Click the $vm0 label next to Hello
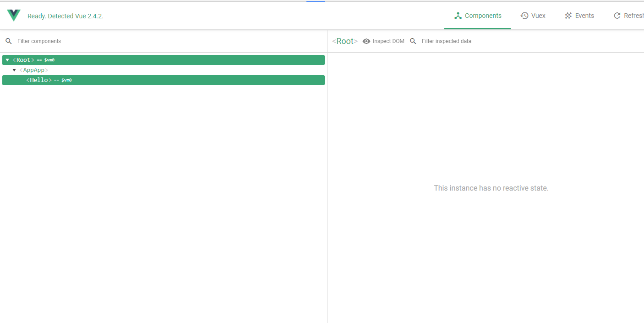The image size is (644, 323). coord(67,80)
